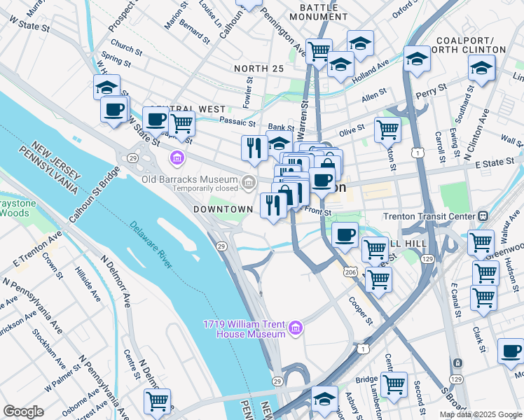This screenshot has width=524, height=420.
Task: Click the Old Barracks Museum text label
Action: (189, 179)
